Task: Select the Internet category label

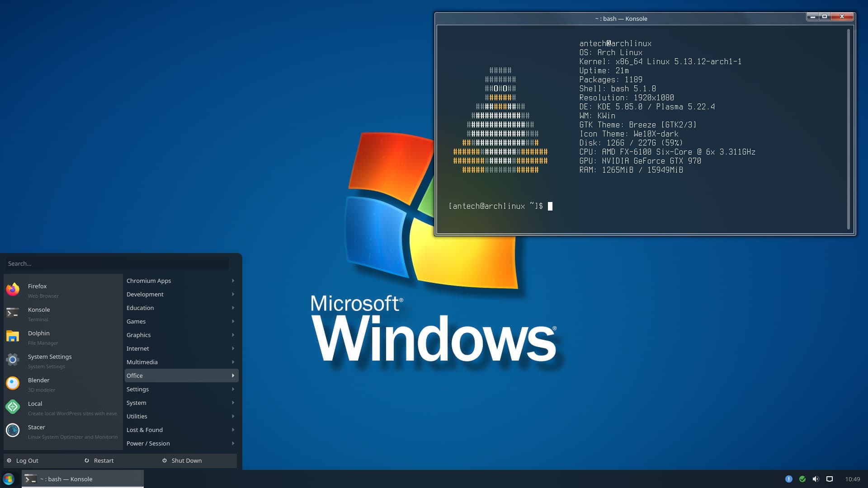Action: click(138, 348)
